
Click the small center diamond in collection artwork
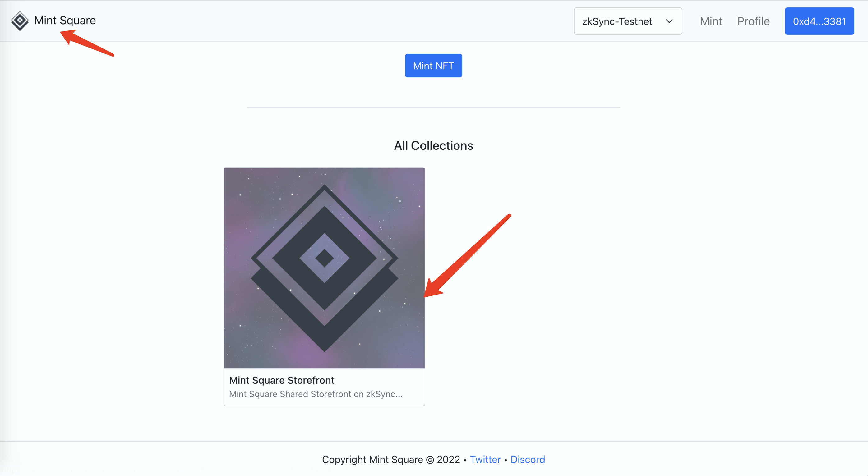(x=324, y=258)
